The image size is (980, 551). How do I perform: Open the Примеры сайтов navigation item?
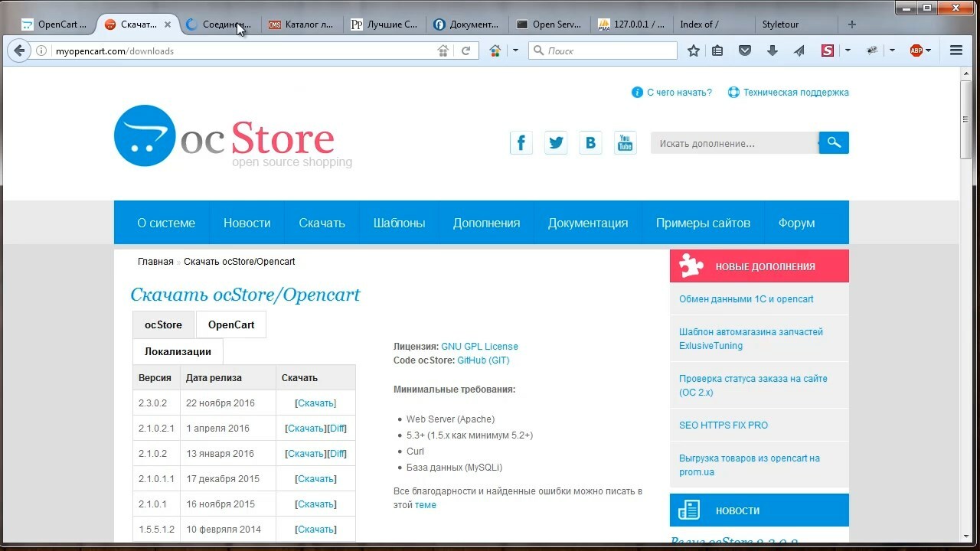click(703, 223)
